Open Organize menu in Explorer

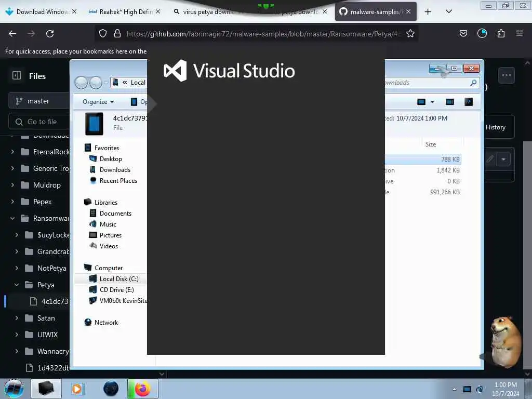coord(98,102)
